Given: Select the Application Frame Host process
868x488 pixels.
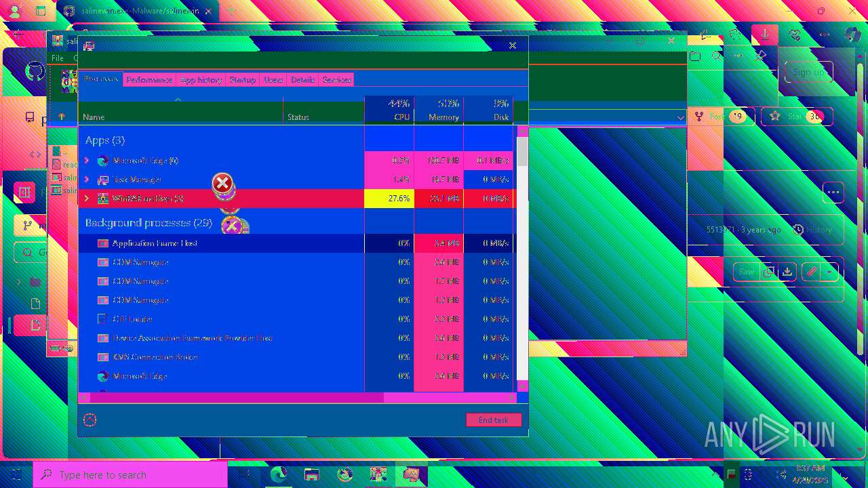Looking at the screenshot, I should point(297,243).
